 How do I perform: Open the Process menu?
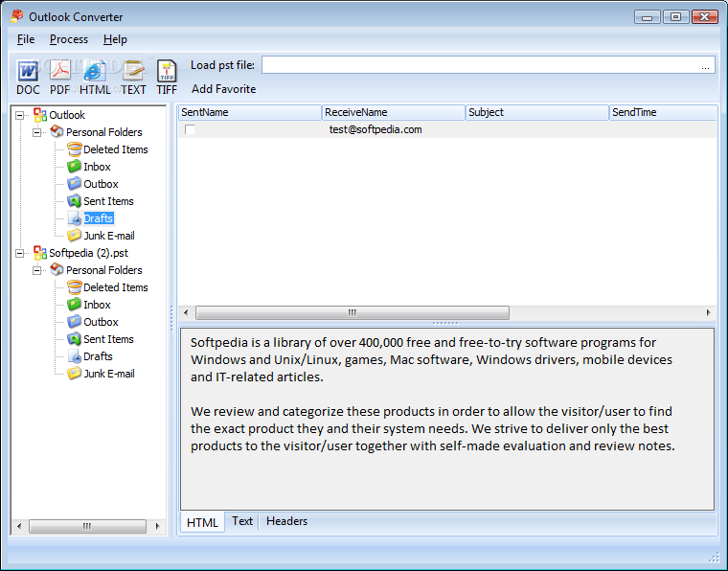click(x=69, y=39)
